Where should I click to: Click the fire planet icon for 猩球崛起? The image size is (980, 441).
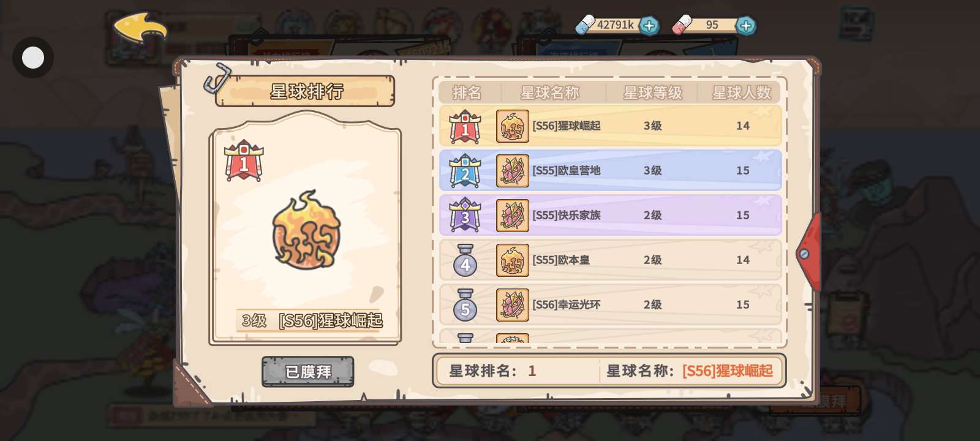click(513, 126)
